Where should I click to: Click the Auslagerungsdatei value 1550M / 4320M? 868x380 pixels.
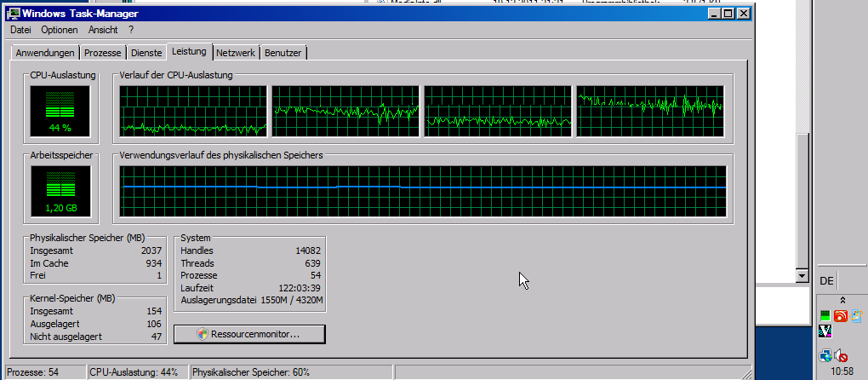(x=292, y=300)
